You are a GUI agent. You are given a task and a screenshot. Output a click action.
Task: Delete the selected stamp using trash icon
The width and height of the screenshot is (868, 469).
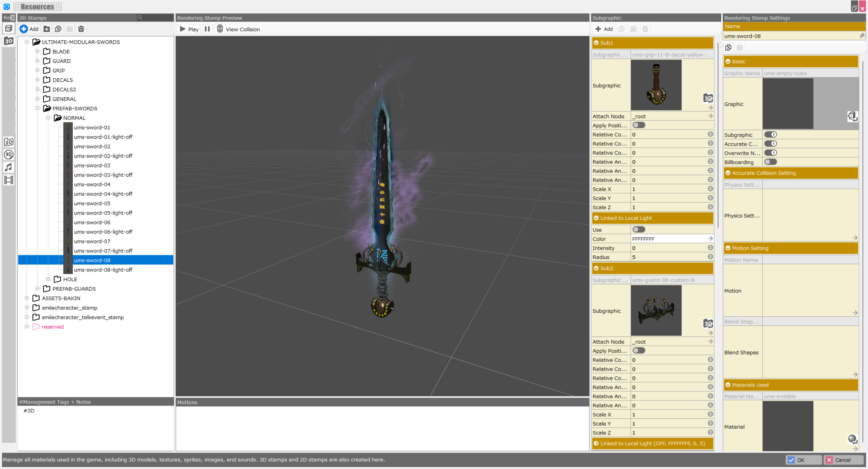(81, 29)
